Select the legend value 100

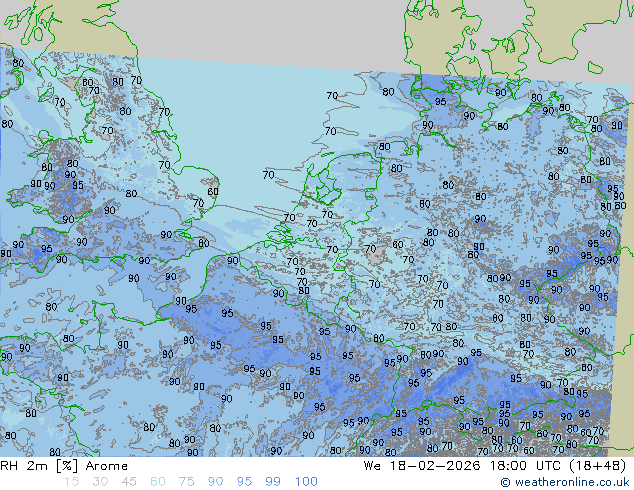coord(306,482)
